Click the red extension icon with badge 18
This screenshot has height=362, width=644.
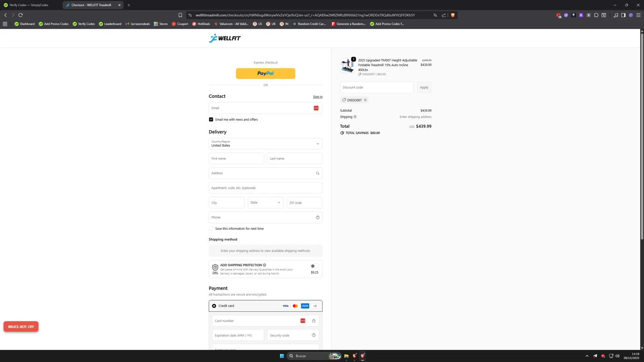pos(559,15)
